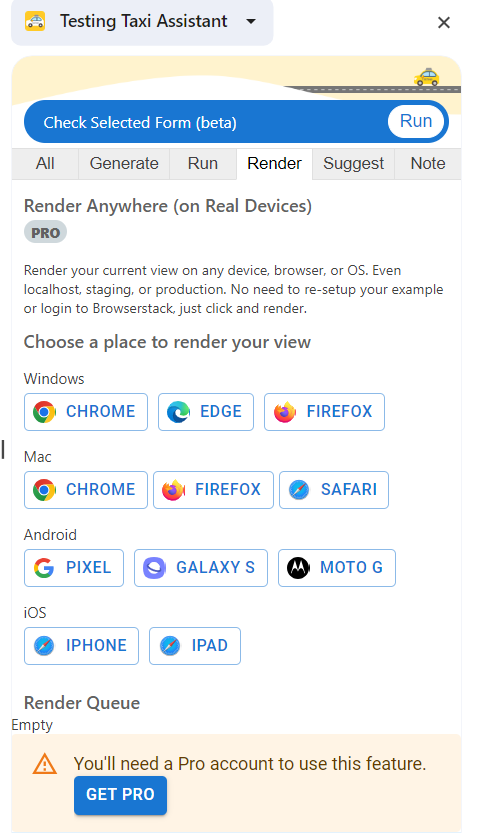This screenshot has height=833, width=482.
Task: Render on Galaxy S device
Action: tap(201, 568)
